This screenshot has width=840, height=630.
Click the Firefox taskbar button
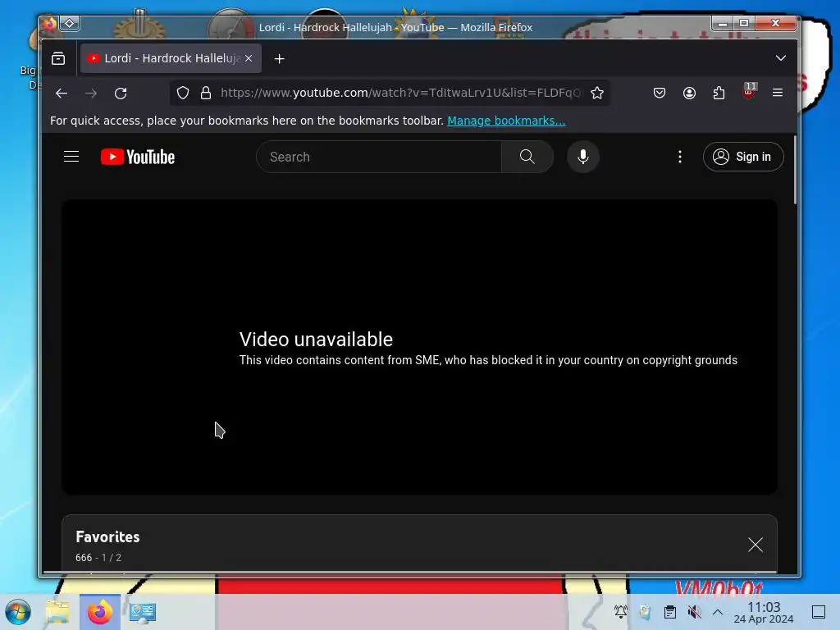(100, 612)
